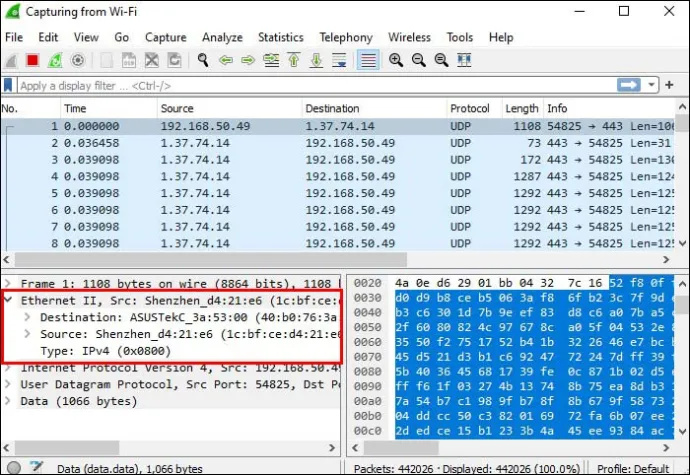Image resolution: width=690 pixels, height=475 pixels.
Task: Open capture options gear icon
Action: (x=77, y=60)
